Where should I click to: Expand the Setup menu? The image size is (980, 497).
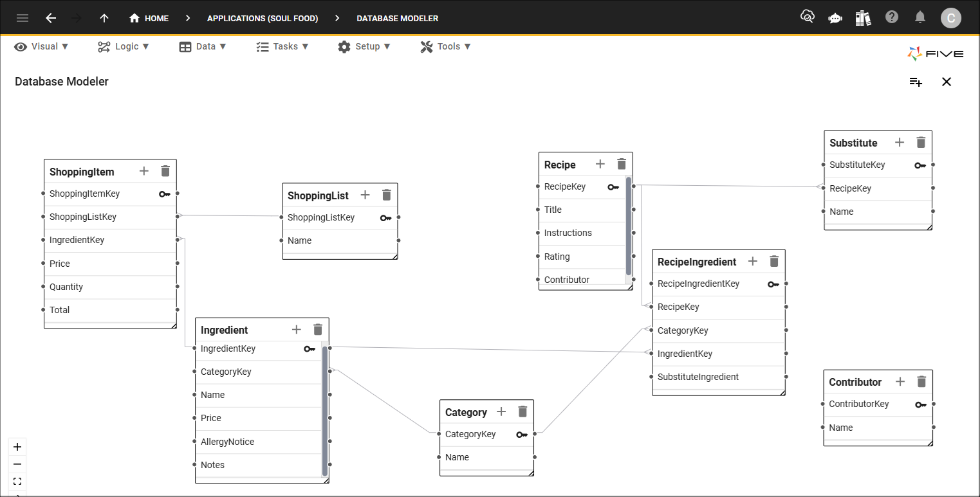point(364,46)
